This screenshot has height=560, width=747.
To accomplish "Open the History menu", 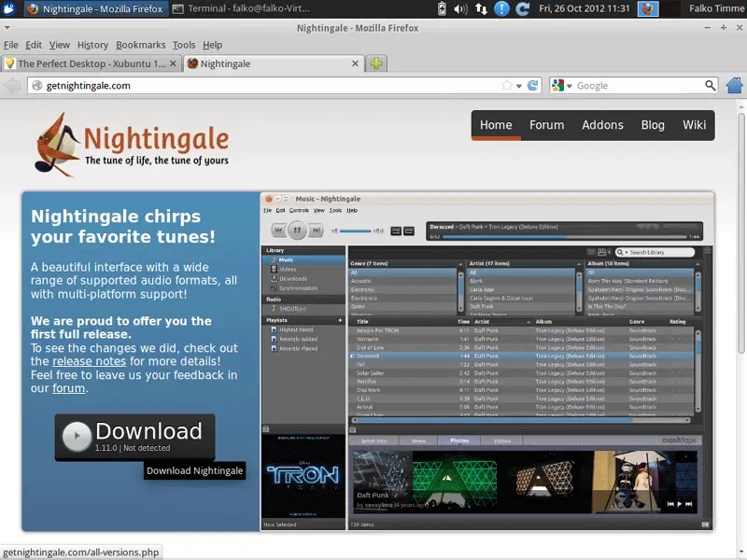I will point(92,45).
